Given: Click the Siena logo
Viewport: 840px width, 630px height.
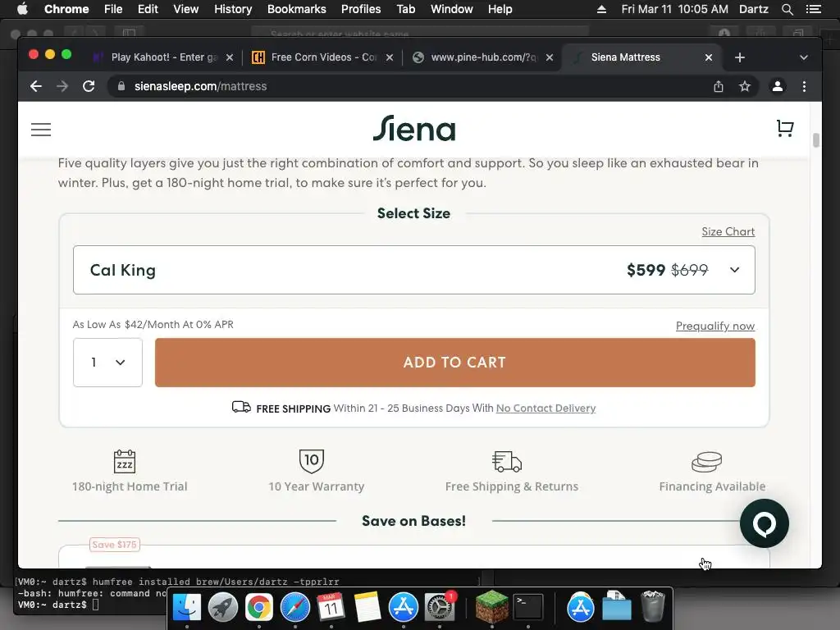Looking at the screenshot, I should pyautogui.click(x=414, y=129).
